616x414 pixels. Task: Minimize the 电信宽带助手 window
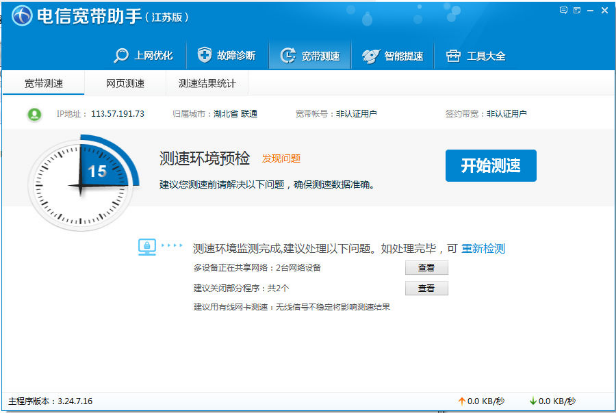point(590,11)
